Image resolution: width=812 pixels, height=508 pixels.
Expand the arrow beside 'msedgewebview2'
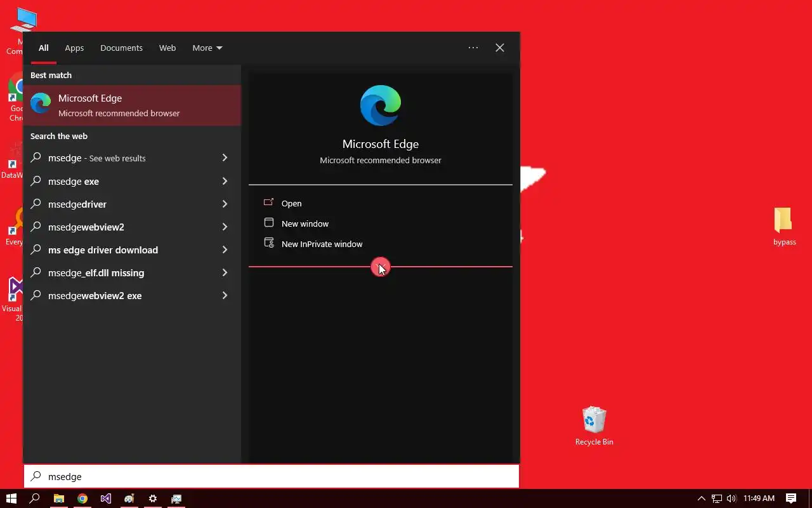225,227
